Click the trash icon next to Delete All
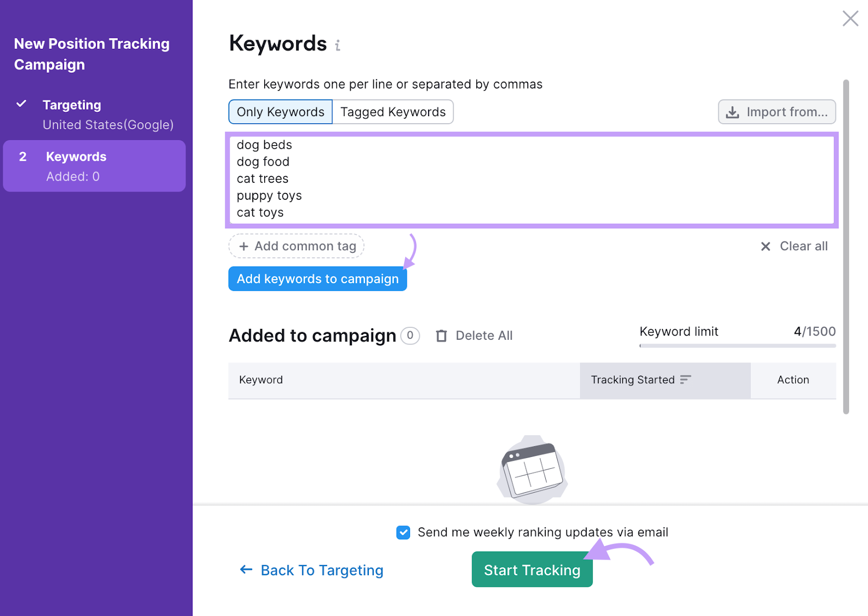The width and height of the screenshot is (868, 616). [442, 335]
